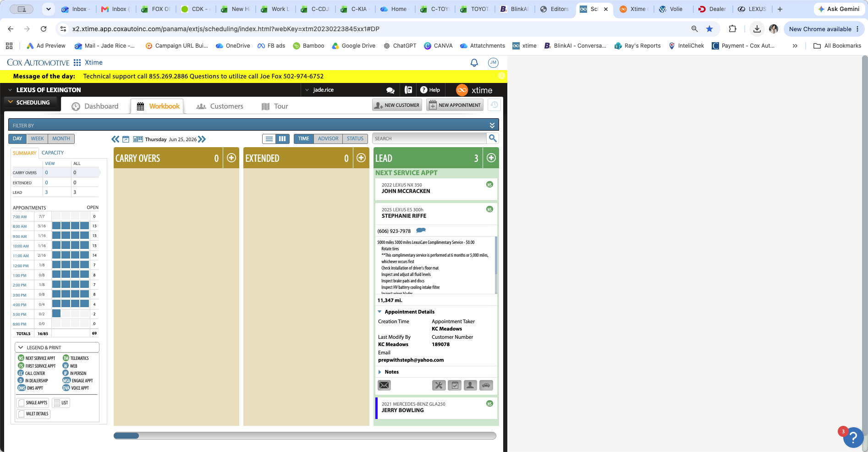Click the NEW APPOINTMENT button
The height and width of the screenshot is (452, 868).
click(455, 105)
